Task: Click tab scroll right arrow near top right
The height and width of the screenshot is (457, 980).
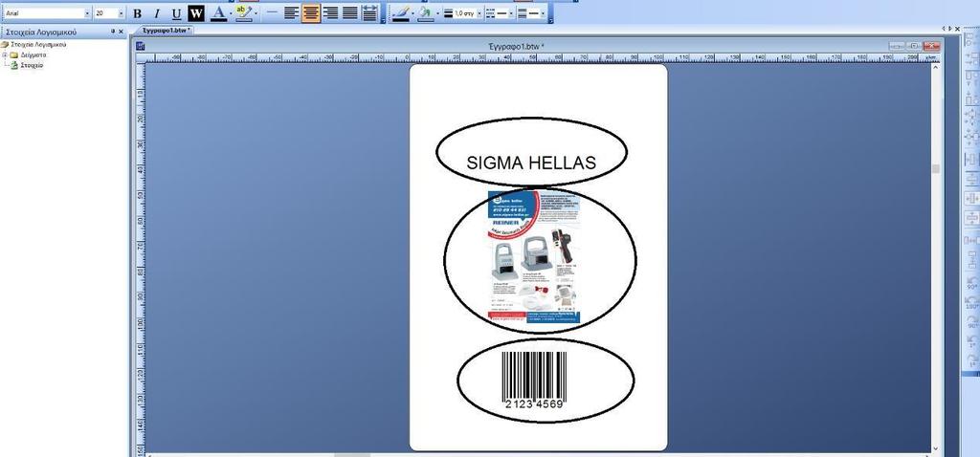Action: pyautogui.click(x=950, y=29)
